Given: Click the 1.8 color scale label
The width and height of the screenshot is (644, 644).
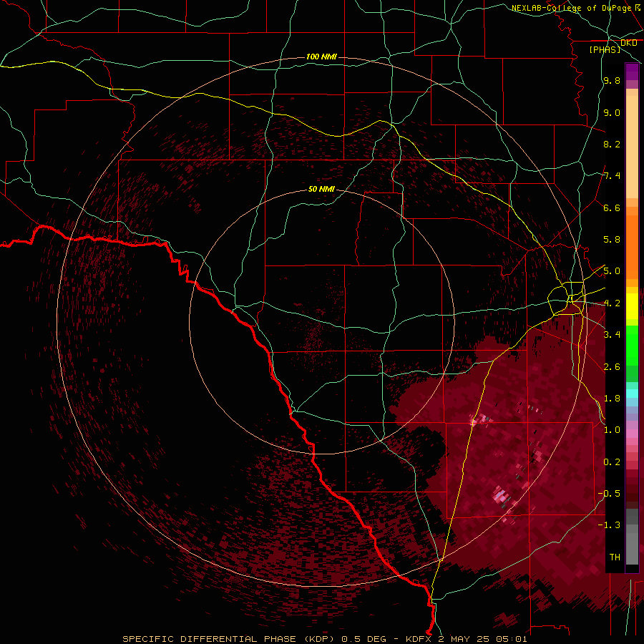Looking at the screenshot, I should tap(612, 399).
